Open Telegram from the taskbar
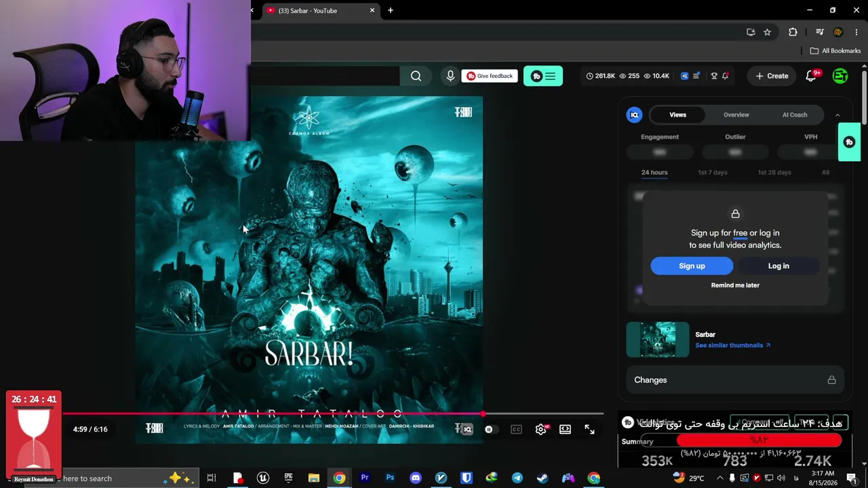The image size is (868, 488). coord(517,478)
